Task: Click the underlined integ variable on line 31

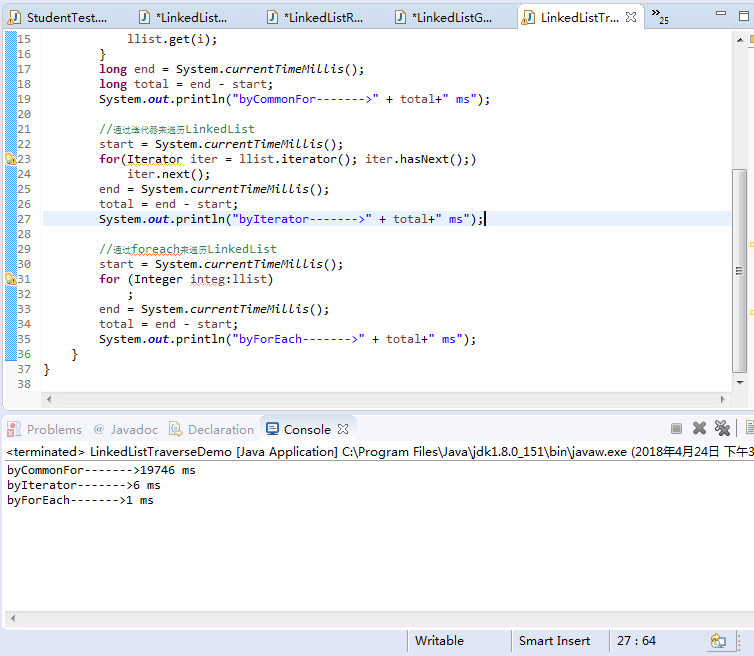Action: pos(208,279)
